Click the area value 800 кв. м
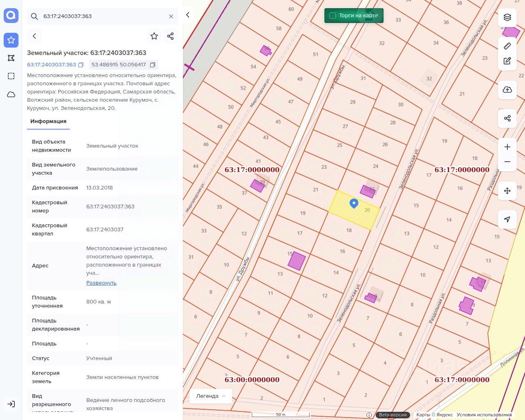The width and height of the screenshot is (525, 420). click(x=98, y=302)
